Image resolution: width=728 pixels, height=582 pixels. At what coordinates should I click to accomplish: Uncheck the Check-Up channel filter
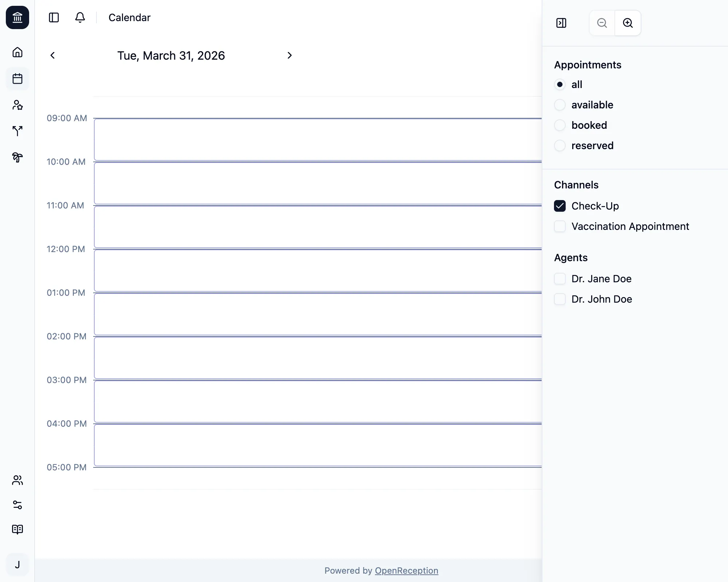[560, 206]
